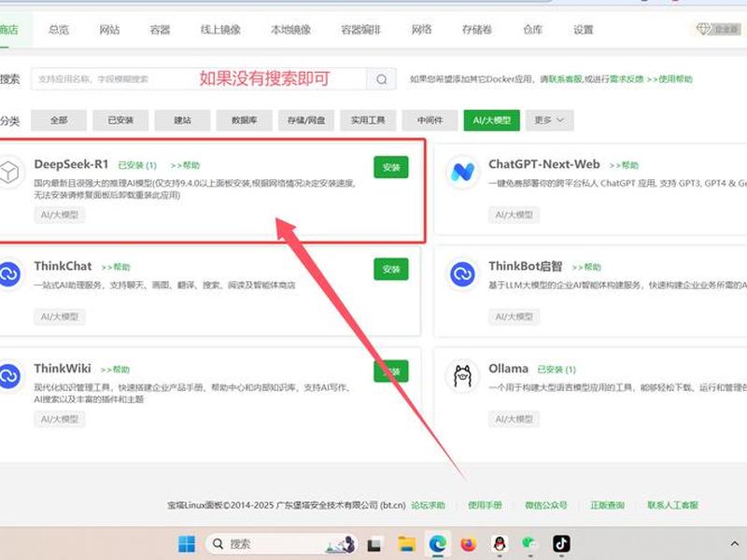The width and height of the screenshot is (747, 560).
Task: Click the diamond enterprise edition badge
Action: [718, 30]
